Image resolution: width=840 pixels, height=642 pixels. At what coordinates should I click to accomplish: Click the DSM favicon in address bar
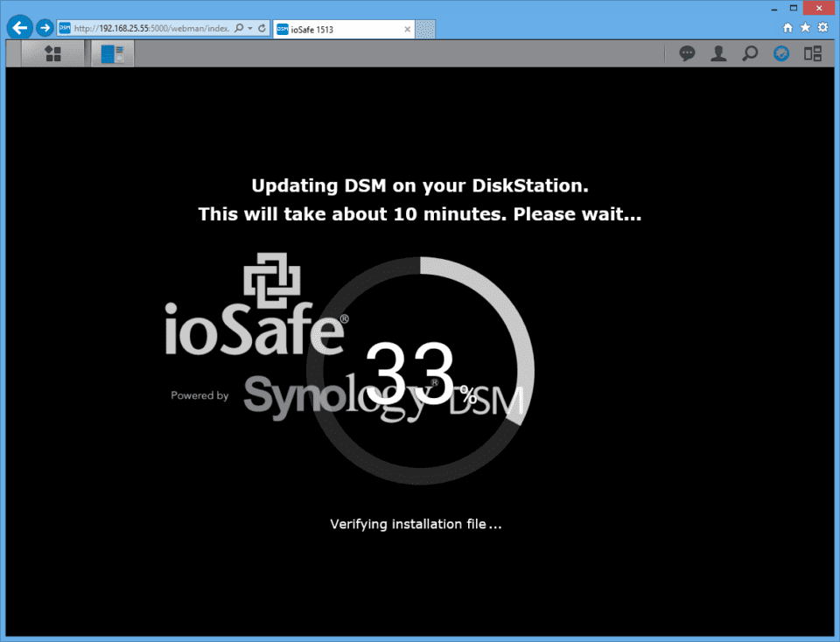(64, 28)
